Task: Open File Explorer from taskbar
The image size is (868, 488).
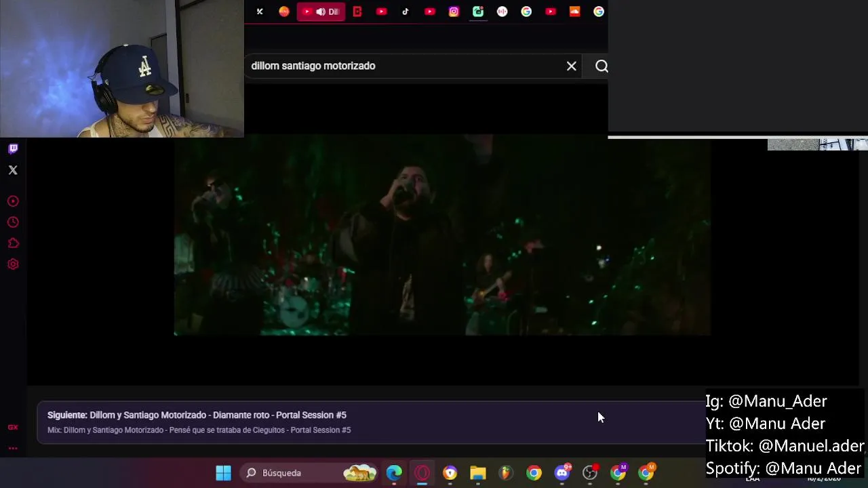Action: pos(478,472)
